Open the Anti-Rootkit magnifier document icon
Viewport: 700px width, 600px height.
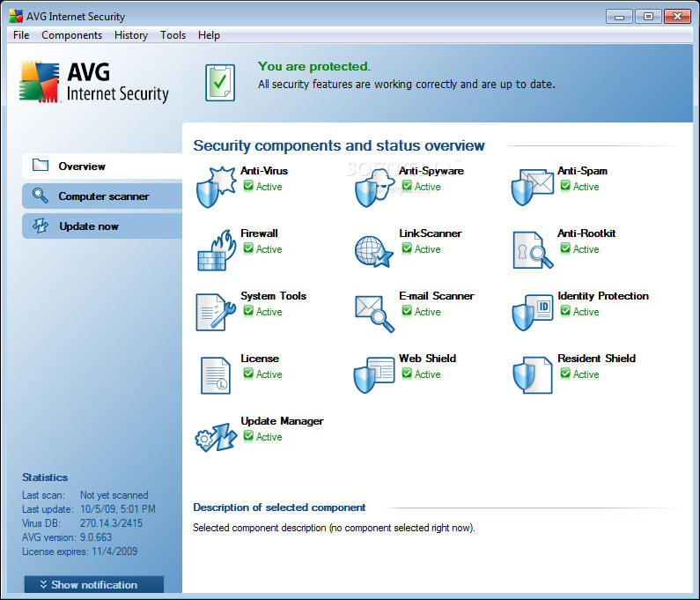pos(533,249)
